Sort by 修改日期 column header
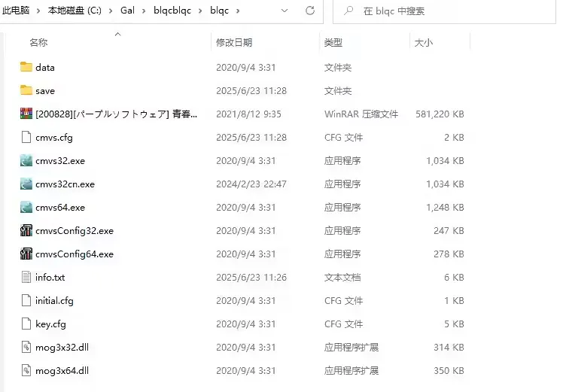 click(x=234, y=42)
